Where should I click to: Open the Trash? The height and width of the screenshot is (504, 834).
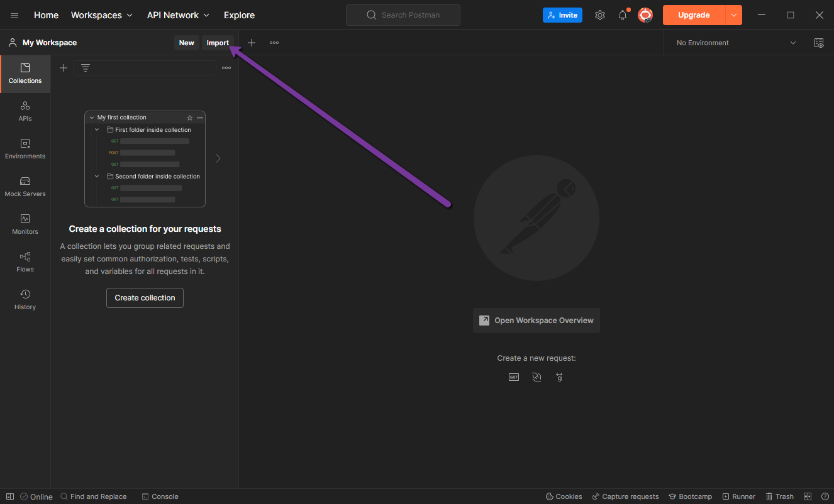point(779,496)
